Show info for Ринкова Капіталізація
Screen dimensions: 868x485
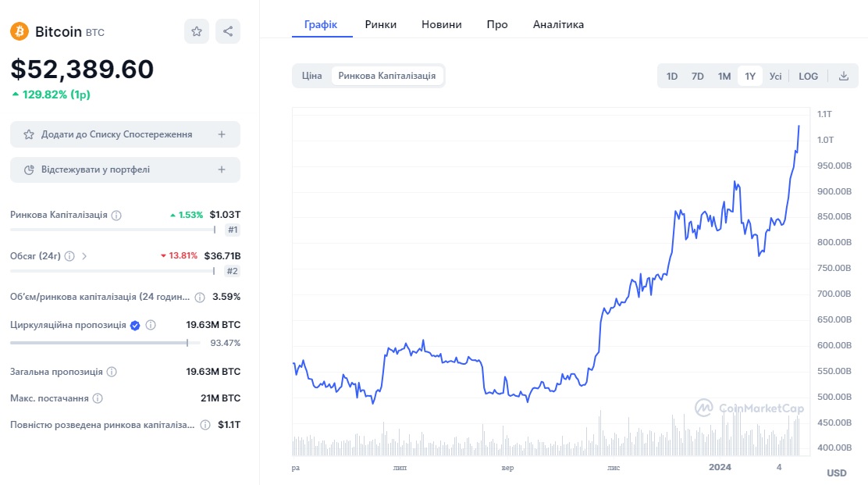116,216
